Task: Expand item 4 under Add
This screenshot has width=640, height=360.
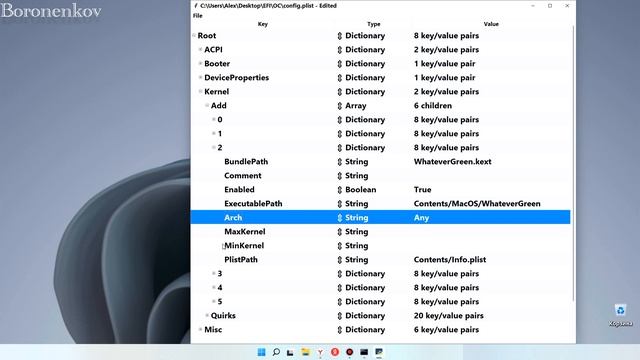Action: click(x=213, y=287)
